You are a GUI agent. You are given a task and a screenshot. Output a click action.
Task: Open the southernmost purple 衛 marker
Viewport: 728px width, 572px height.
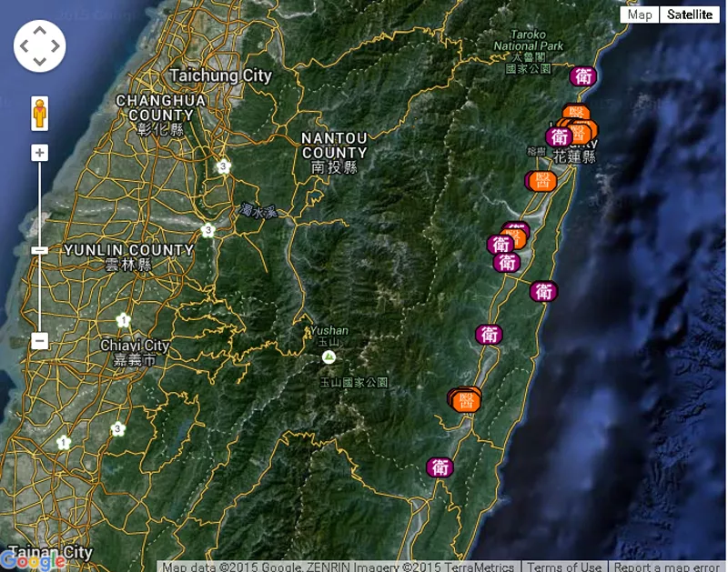tap(440, 467)
